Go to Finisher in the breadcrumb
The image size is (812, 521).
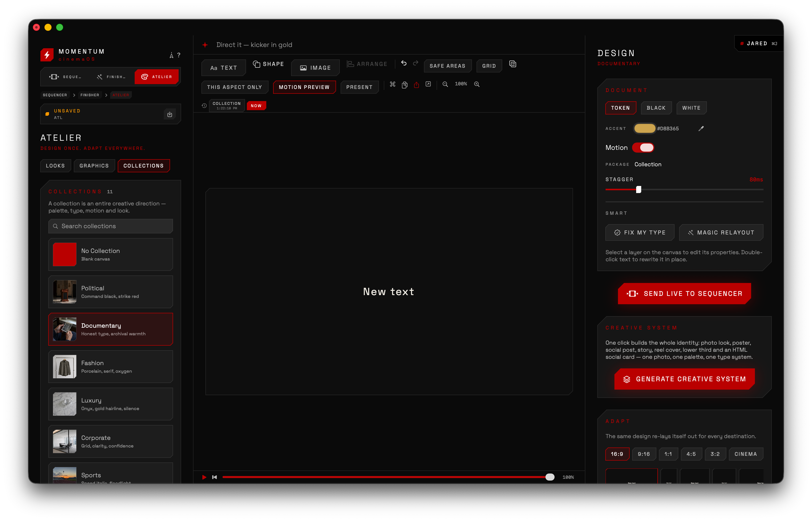(90, 95)
